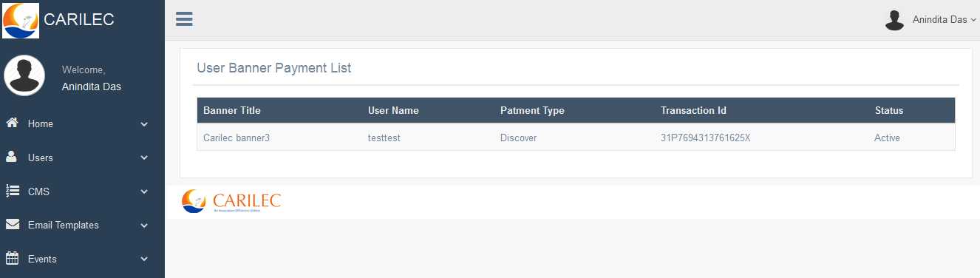The width and height of the screenshot is (980, 278).
Task: Expand the Home chevron
Action: click(144, 124)
